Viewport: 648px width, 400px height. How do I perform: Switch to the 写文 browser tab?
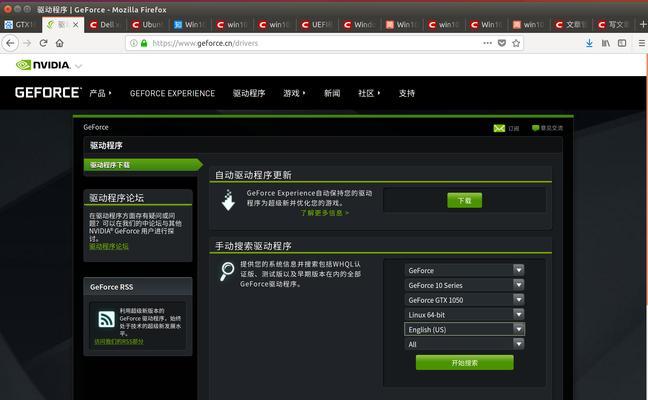tap(613, 25)
